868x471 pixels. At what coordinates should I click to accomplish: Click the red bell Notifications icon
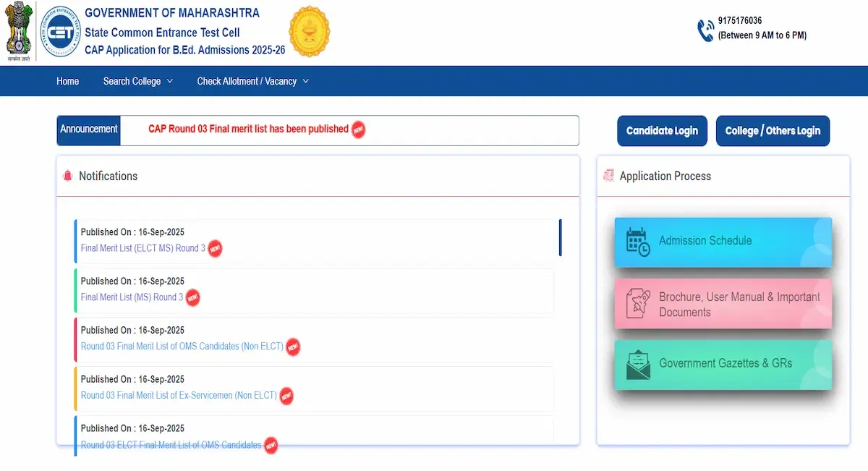pyautogui.click(x=68, y=176)
